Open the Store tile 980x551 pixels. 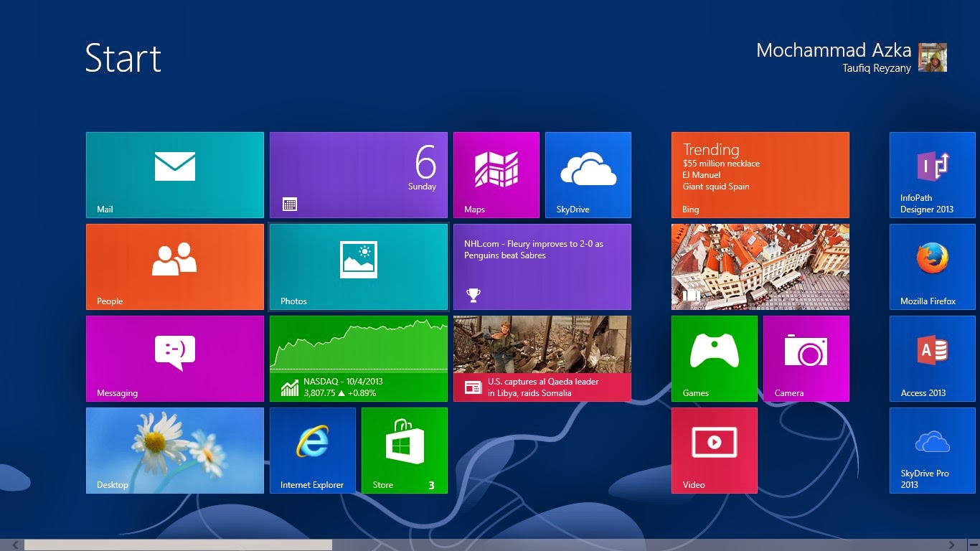405,451
